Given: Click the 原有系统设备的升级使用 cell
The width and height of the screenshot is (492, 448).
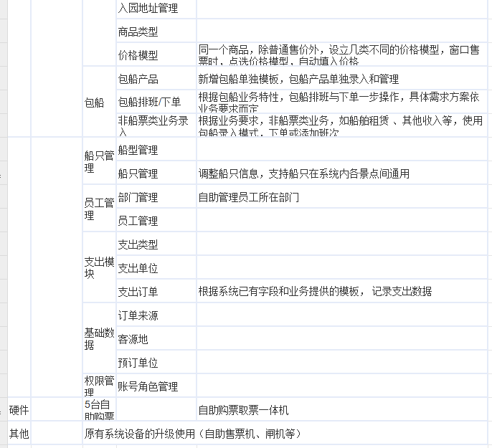Looking at the screenshot, I should (x=287, y=434).
